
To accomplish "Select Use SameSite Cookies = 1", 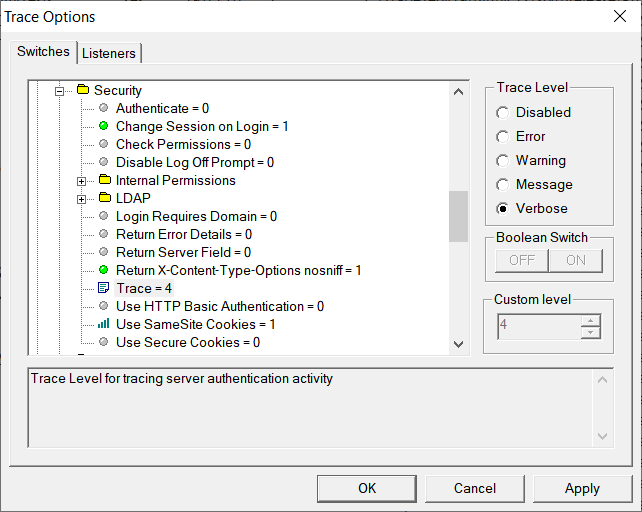I will pos(196,324).
